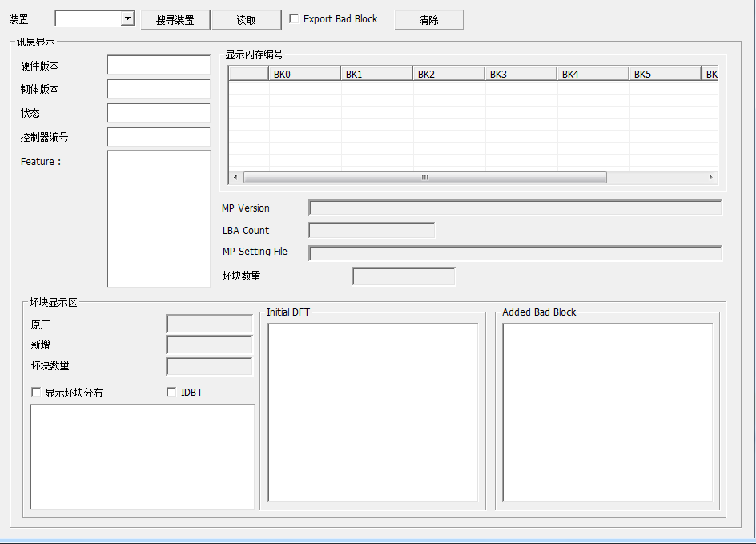Click inside the Added Bad Block list

click(608, 413)
